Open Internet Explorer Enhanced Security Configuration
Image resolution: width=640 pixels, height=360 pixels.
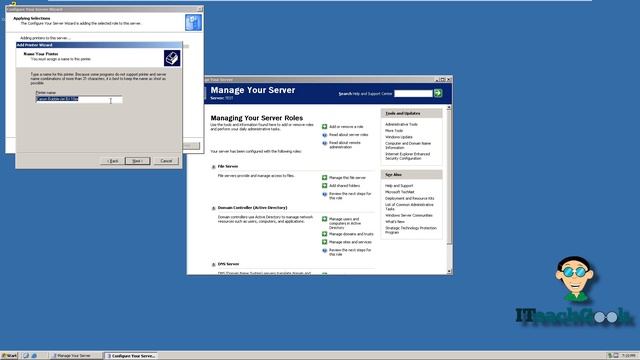(407, 156)
